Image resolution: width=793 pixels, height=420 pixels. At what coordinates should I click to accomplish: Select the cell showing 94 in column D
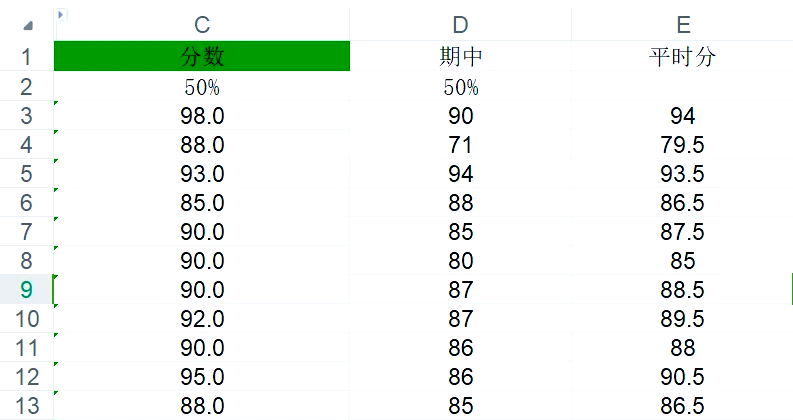(460, 174)
